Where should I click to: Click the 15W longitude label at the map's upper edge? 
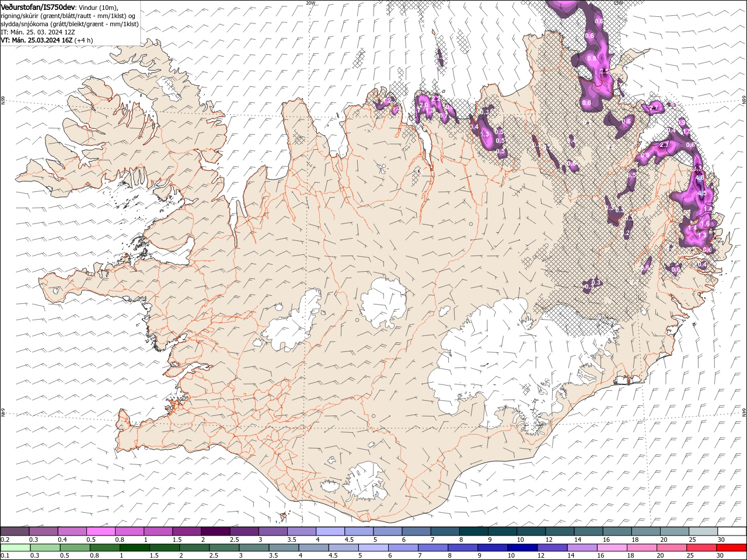[x=618, y=2]
